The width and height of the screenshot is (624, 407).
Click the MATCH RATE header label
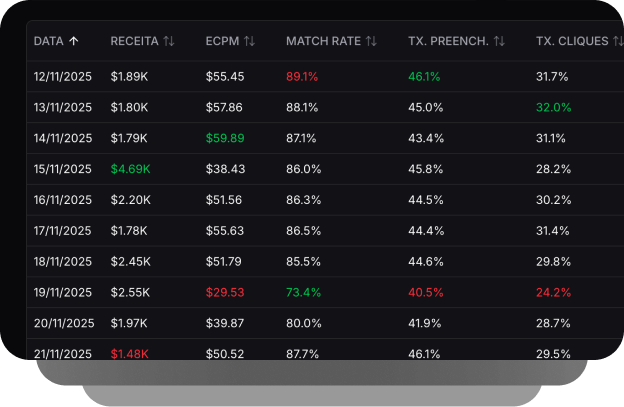[322, 41]
